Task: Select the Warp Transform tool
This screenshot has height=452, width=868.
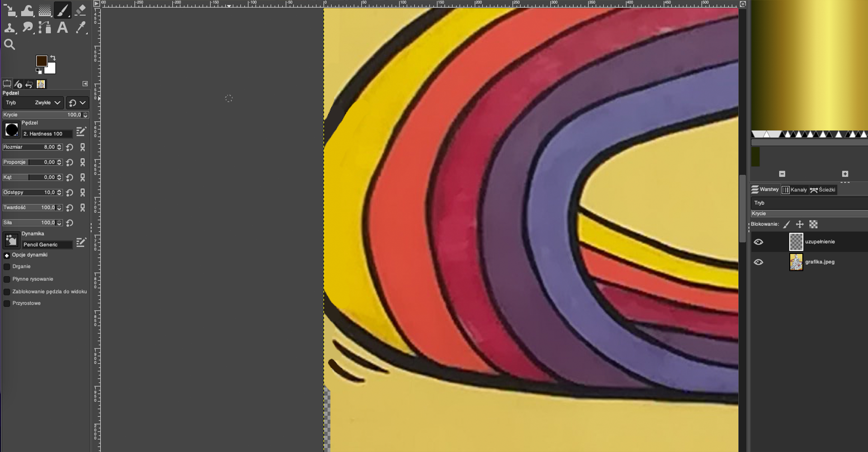Action: tap(27, 10)
